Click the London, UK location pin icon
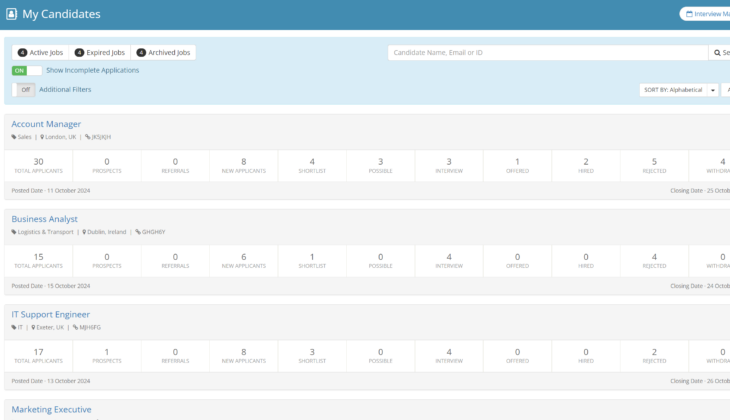Screen dimensions: 730x420 click(43, 137)
